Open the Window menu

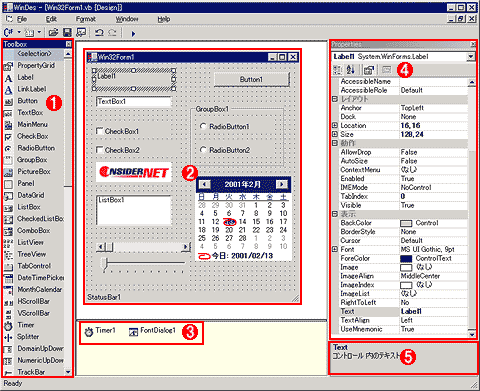click(127, 19)
